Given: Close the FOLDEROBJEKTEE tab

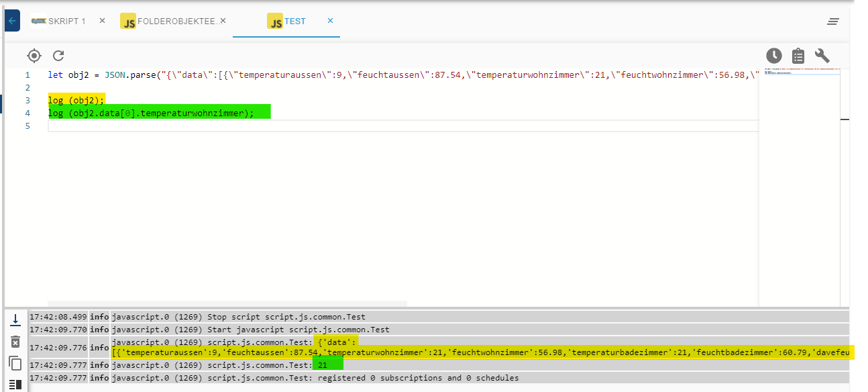Looking at the screenshot, I should point(223,21).
